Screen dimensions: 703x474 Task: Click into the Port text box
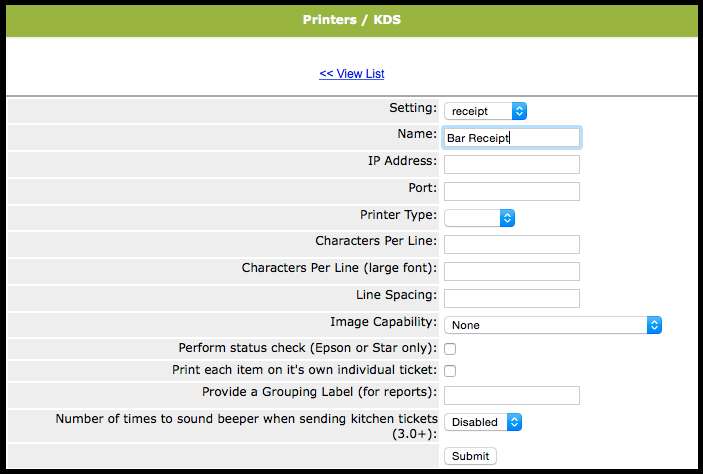(512, 191)
